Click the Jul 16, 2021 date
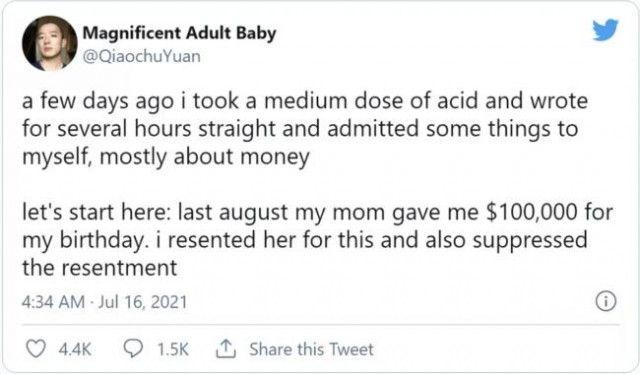The height and width of the screenshot is (374, 640). click(142, 302)
